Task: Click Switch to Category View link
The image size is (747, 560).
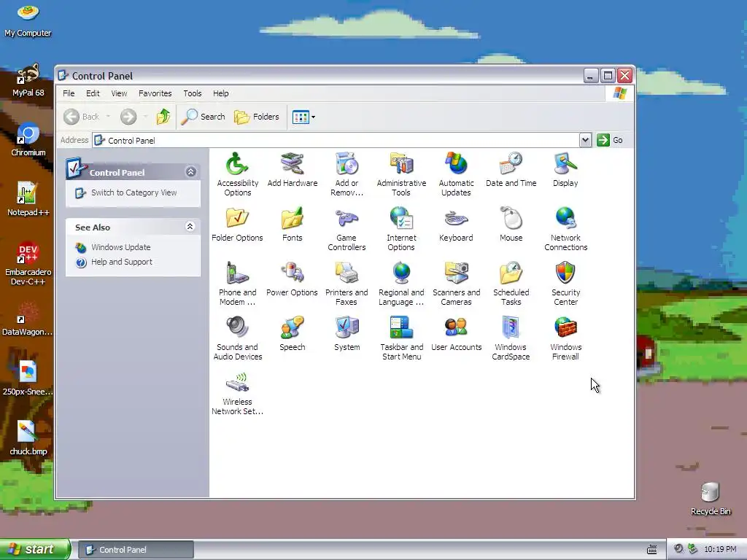Action: coord(134,192)
